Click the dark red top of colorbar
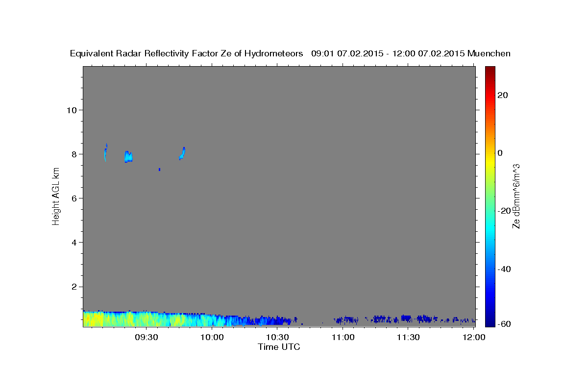Viewport: 588px width, 392px height. coord(490,70)
